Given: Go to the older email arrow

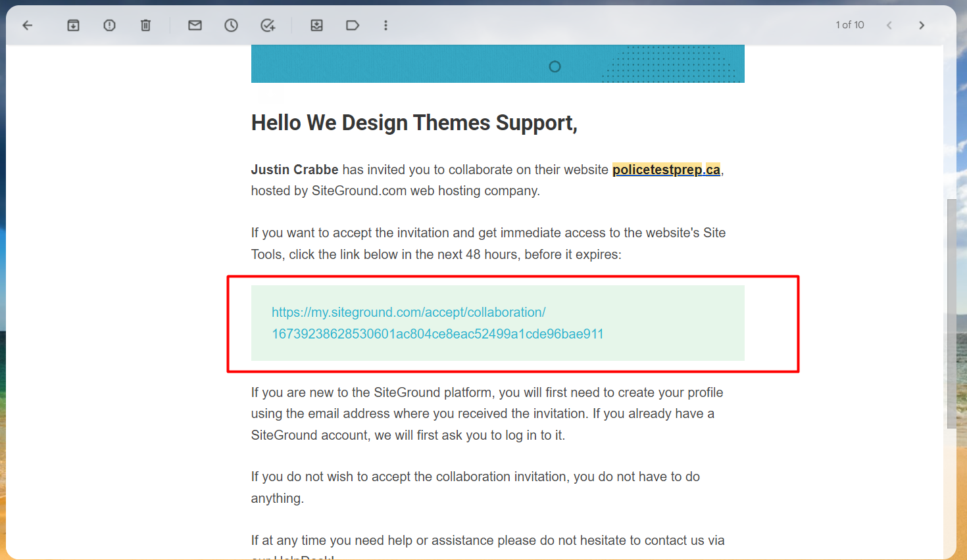Looking at the screenshot, I should 922,26.
